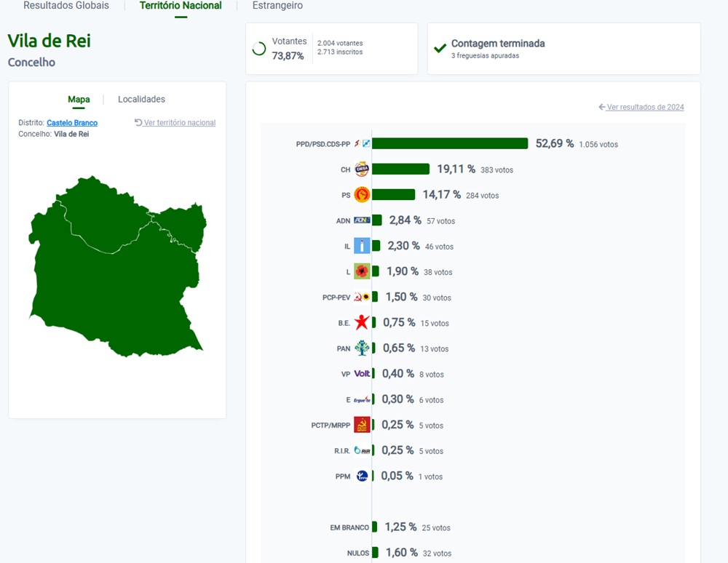The width and height of the screenshot is (728, 563).
Task: Click the Votantes turnout circle gauge
Action: pyautogui.click(x=258, y=47)
